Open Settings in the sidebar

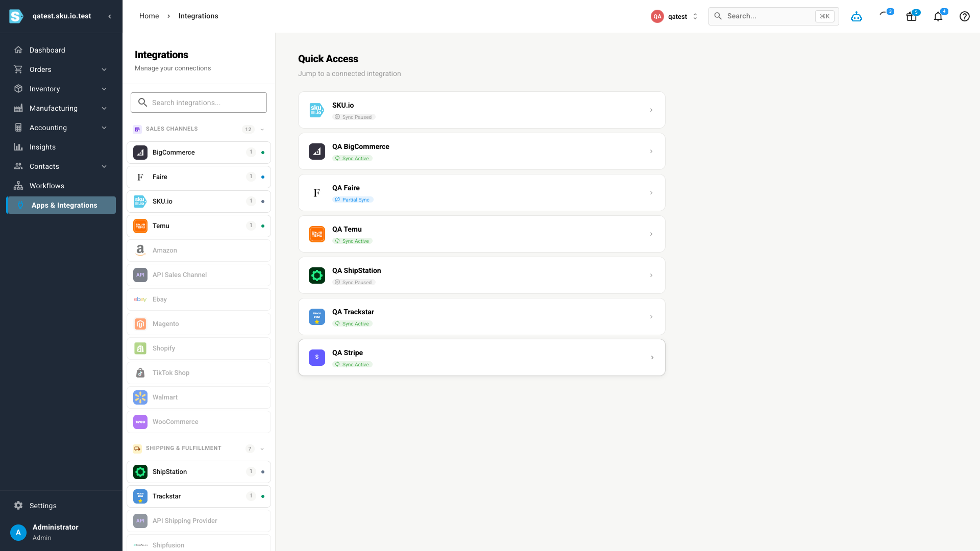coord(61,506)
